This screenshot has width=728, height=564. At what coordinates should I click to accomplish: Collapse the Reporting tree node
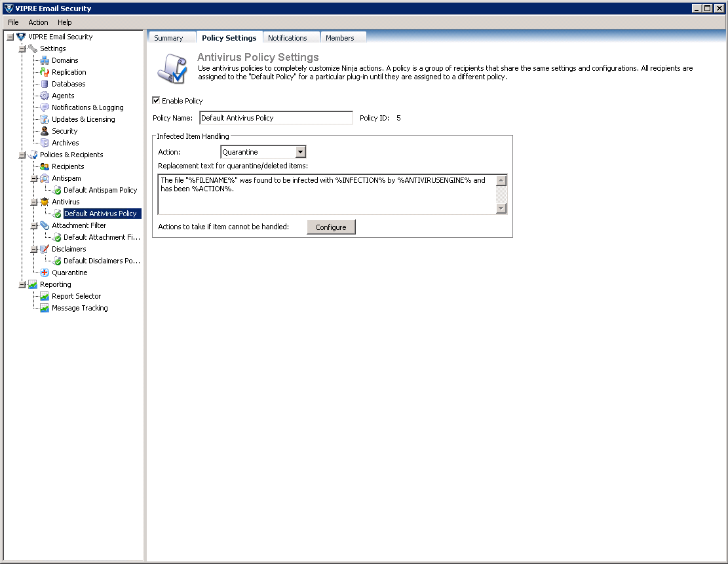pyautogui.click(x=22, y=284)
